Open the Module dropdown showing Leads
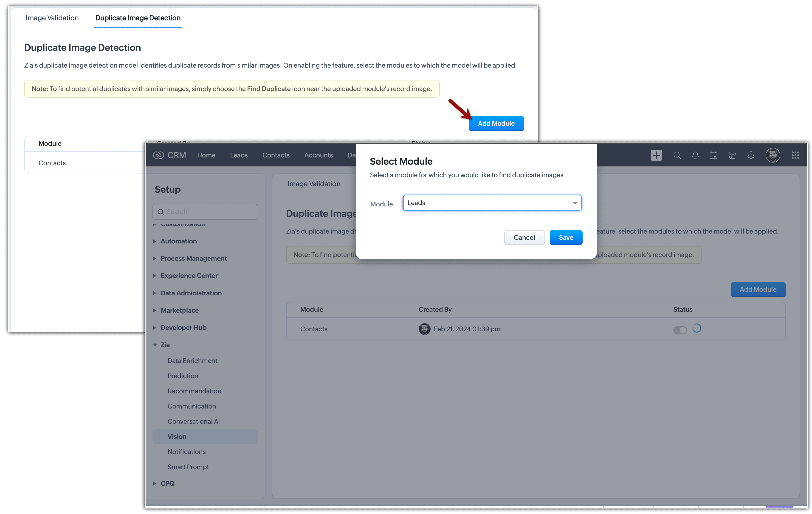 pyautogui.click(x=492, y=203)
